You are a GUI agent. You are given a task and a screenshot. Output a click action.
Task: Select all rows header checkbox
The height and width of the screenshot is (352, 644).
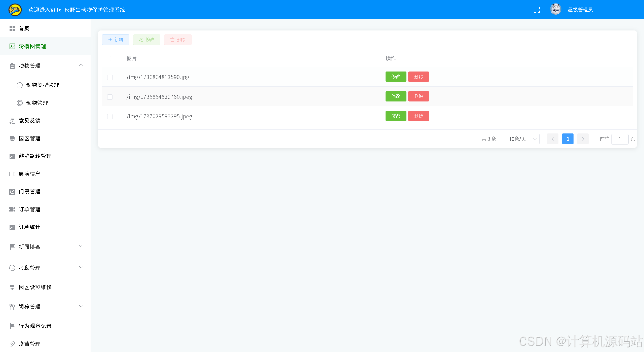(108, 58)
